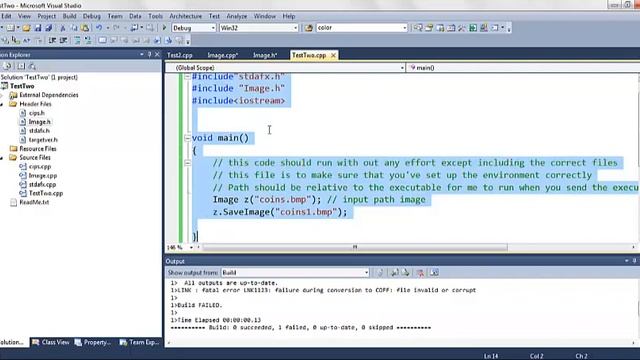Click the Go to Previous Message icon in Output
The height and width of the screenshot is (360, 640).
(395, 273)
